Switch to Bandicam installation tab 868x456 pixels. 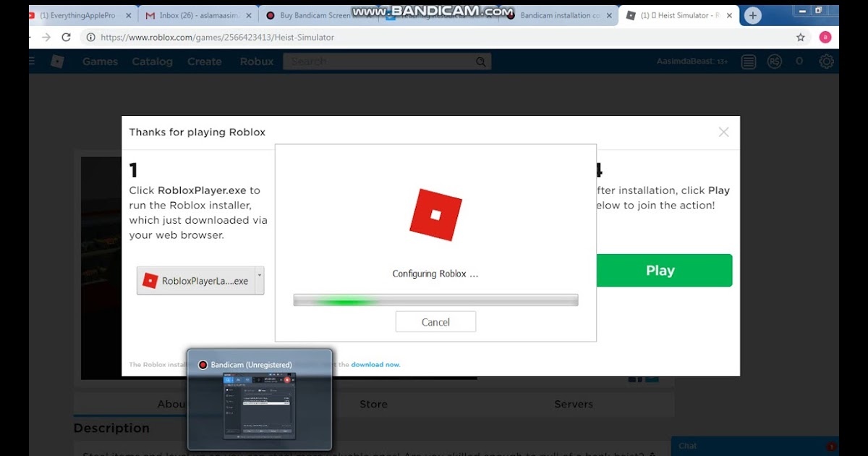558,15
